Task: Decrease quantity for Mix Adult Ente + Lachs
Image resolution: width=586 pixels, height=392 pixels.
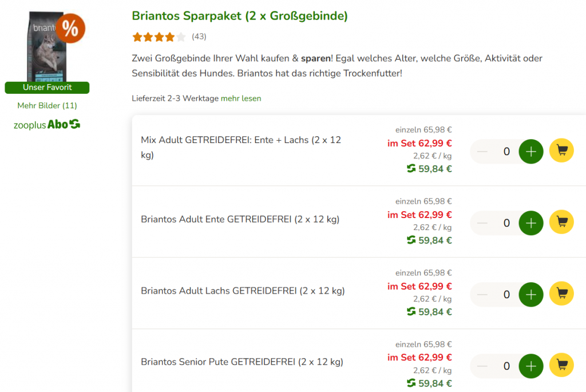Action: [x=482, y=152]
